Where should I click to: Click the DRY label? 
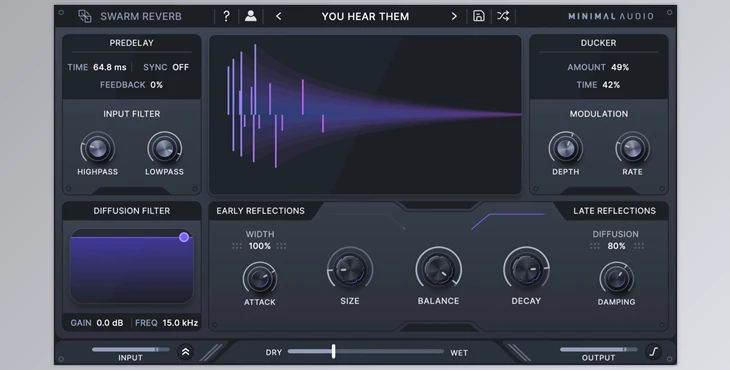[274, 353]
